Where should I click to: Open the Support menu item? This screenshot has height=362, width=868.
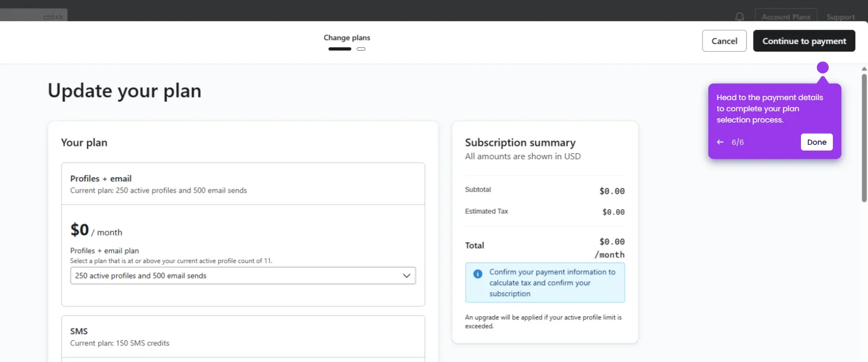click(841, 17)
